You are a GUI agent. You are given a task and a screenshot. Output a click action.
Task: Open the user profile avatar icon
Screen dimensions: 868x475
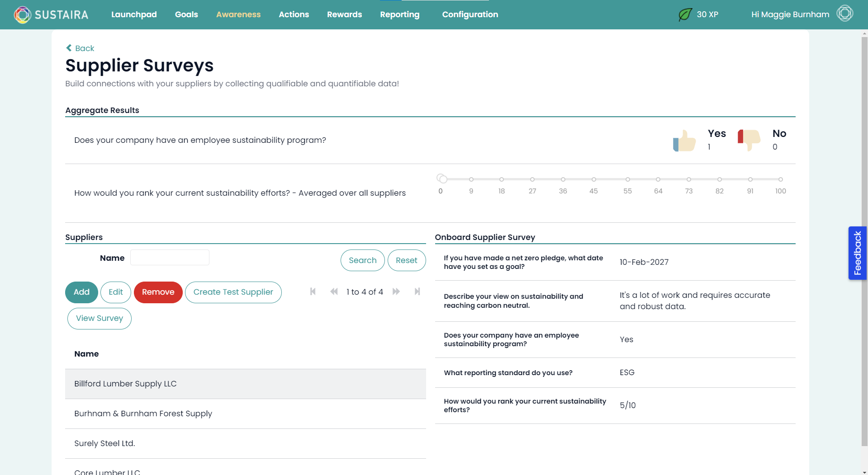click(844, 14)
